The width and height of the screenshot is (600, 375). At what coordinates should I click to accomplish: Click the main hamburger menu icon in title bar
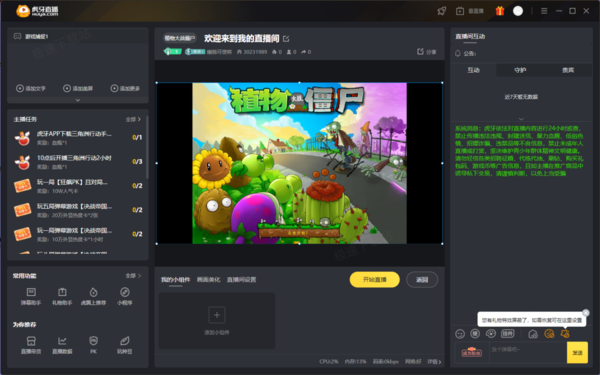[x=544, y=11]
